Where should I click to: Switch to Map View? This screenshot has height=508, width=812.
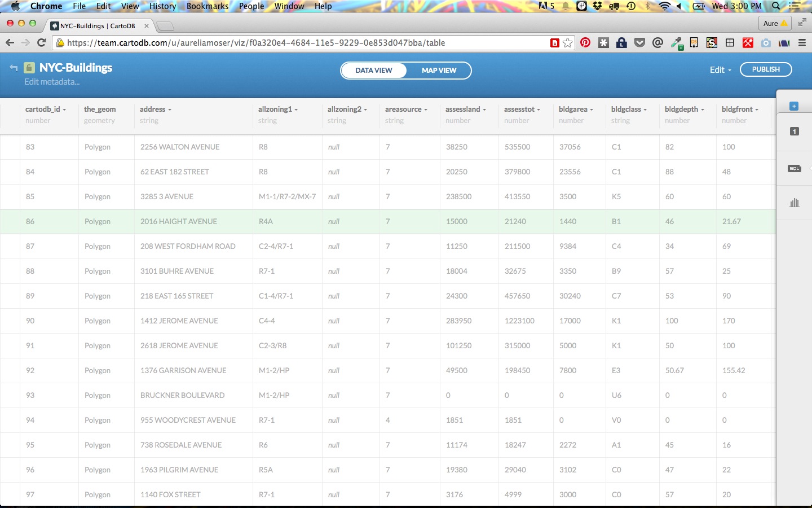coord(439,71)
